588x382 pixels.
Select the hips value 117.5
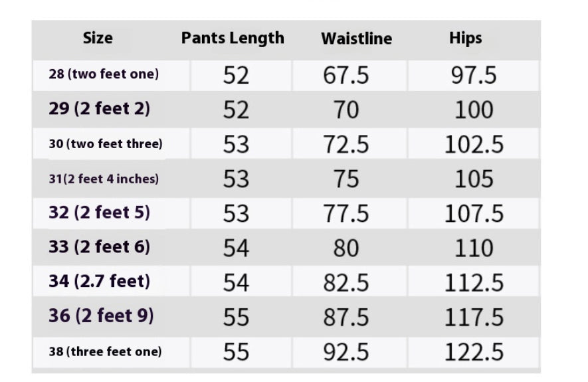pos(474,316)
